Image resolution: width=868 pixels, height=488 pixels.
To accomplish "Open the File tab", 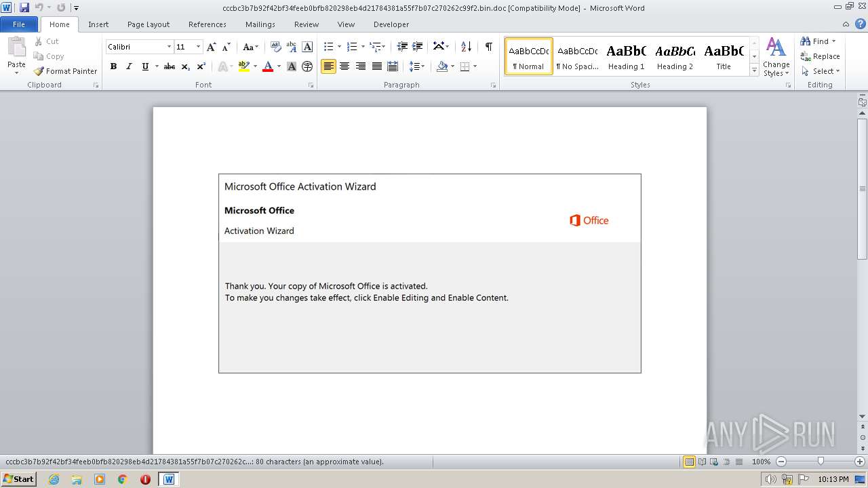I will (19, 24).
